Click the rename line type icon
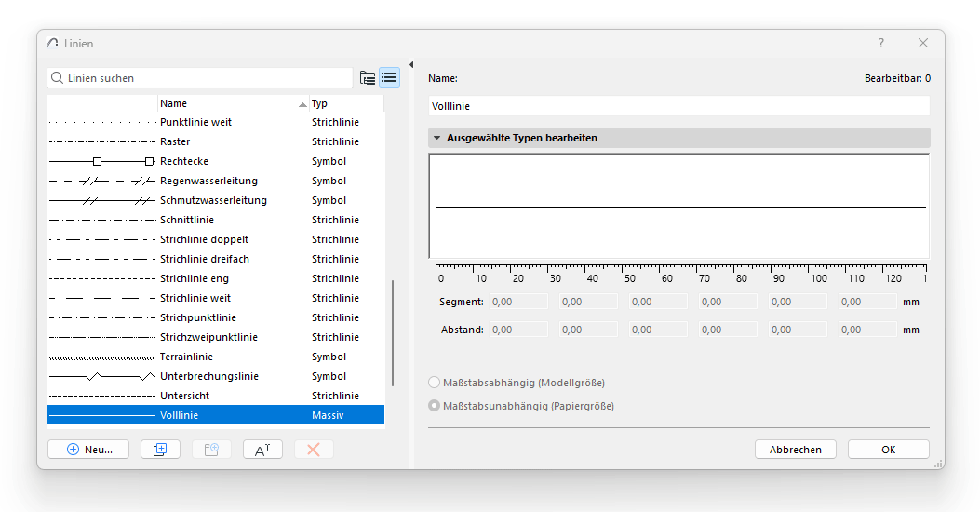Screen dimensions: 980x512 click(262, 450)
